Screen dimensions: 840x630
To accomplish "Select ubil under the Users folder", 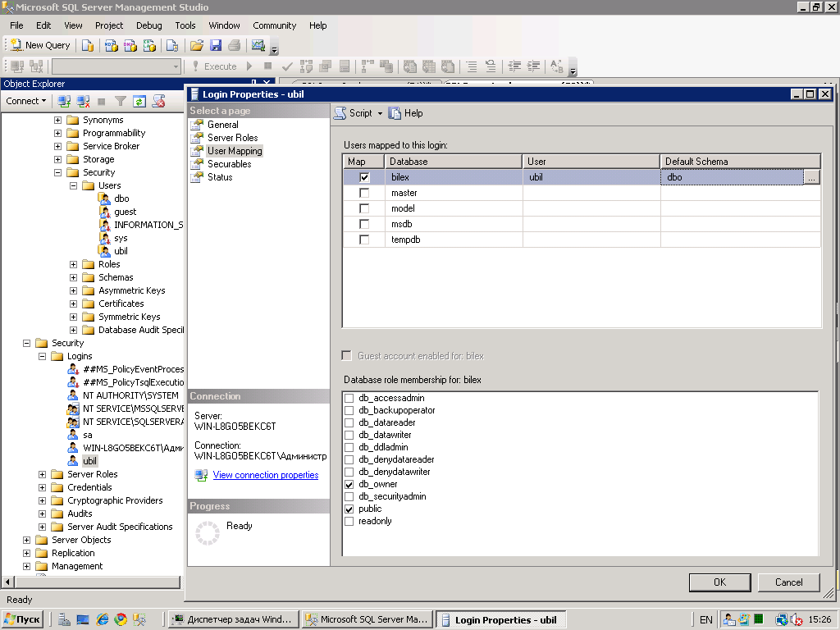I will click(x=121, y=251).
